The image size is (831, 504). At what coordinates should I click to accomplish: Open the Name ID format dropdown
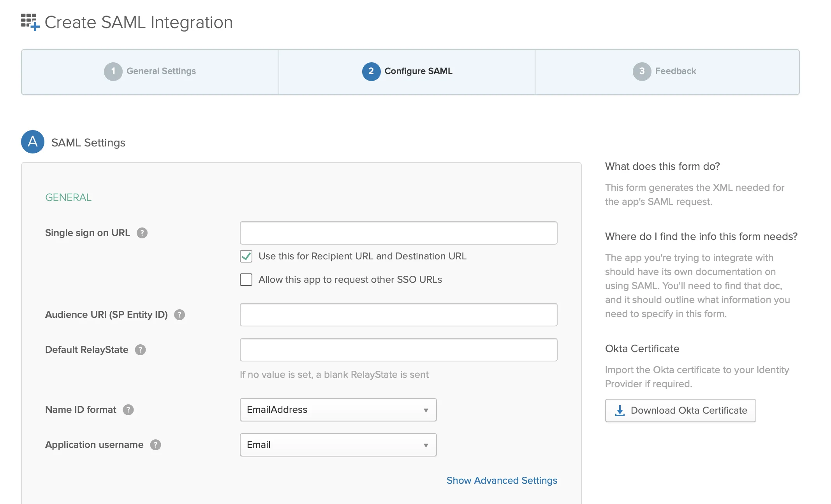[x=338, y=410]
